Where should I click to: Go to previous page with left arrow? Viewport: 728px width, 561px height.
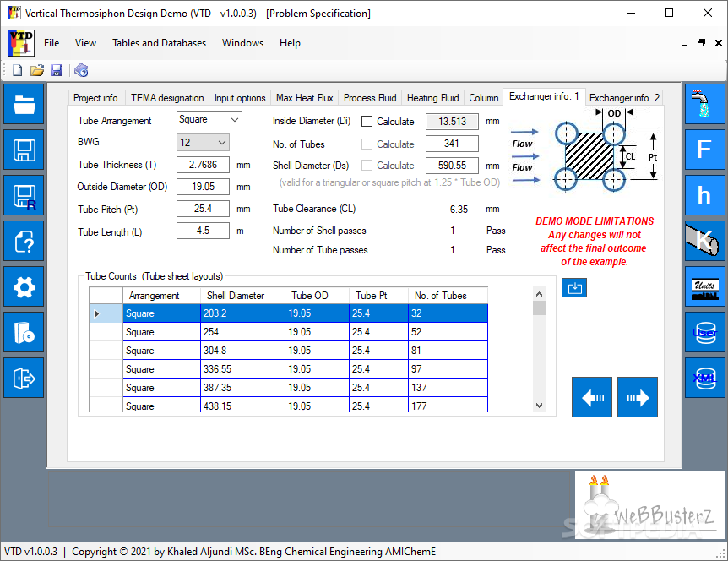point(592,397)
